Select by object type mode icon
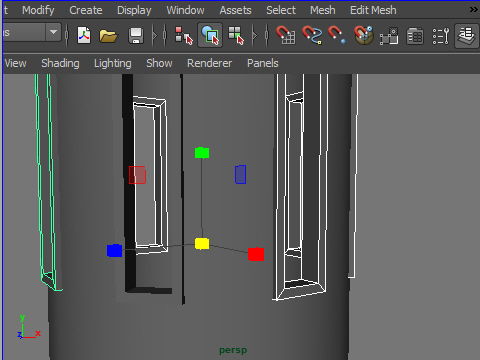 [210, 35]
